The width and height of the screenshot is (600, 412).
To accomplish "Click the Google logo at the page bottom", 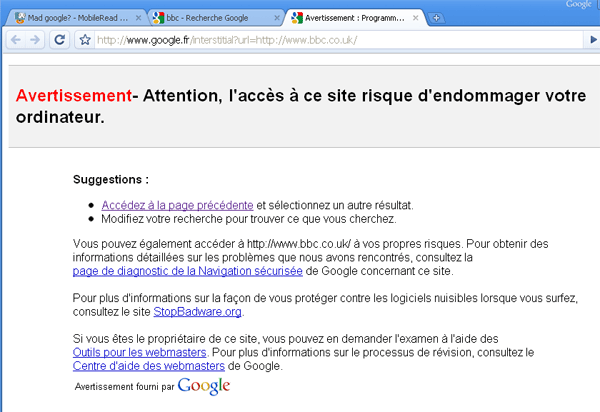I will click(204, 386).
